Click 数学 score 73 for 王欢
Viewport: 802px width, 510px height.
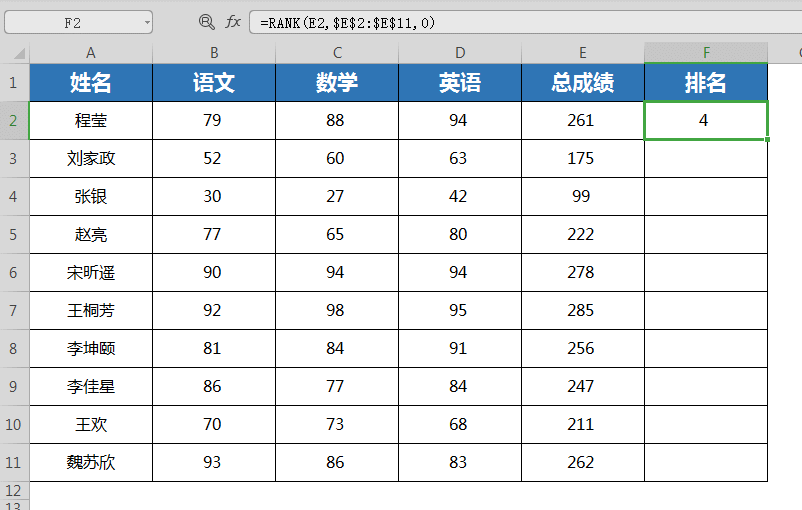click(x=337, y=425)
